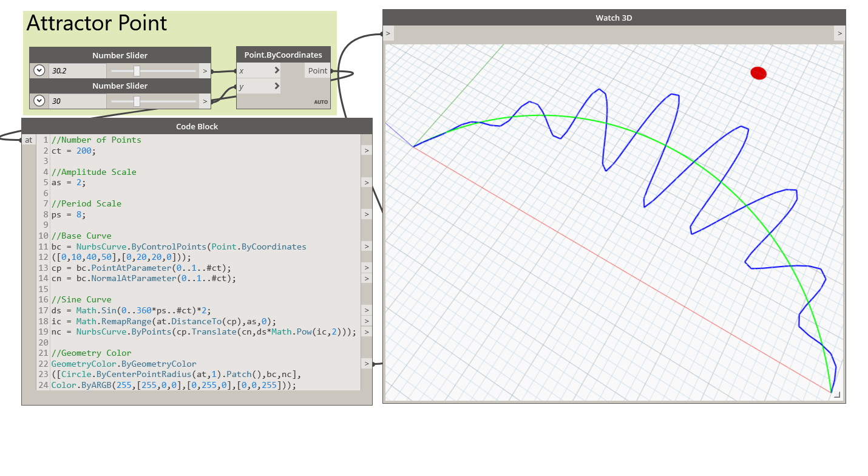
Task: Click the 'cn = bc.NormalAtParameter' code line
Action: [144, 278]
